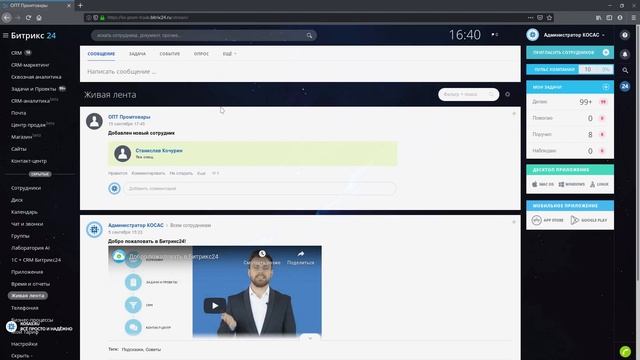The height and width of the screenshot is (360, 640).
Task: Open Живая лента in the left menu
Action: (28, 296)
